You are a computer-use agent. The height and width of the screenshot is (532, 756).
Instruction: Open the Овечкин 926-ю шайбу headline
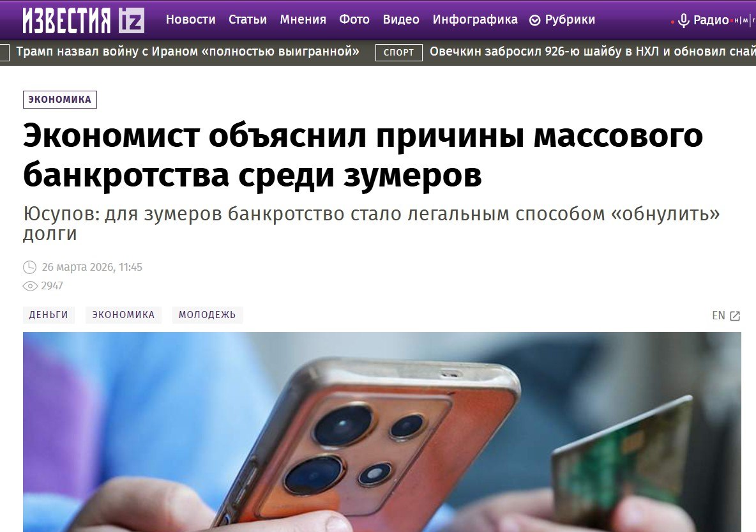(593, 52)
